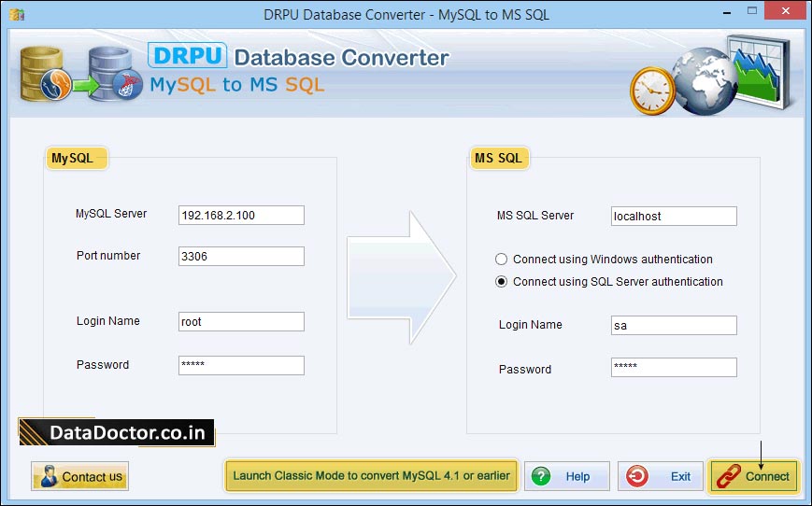Launch Classic Mode to convert MySQL 4.1
812x506 pixels.
(x=371, y=475)
